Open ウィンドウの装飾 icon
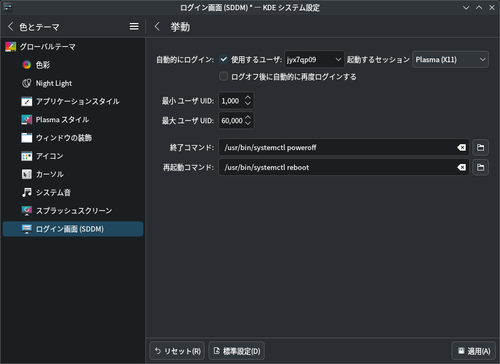 27,138
